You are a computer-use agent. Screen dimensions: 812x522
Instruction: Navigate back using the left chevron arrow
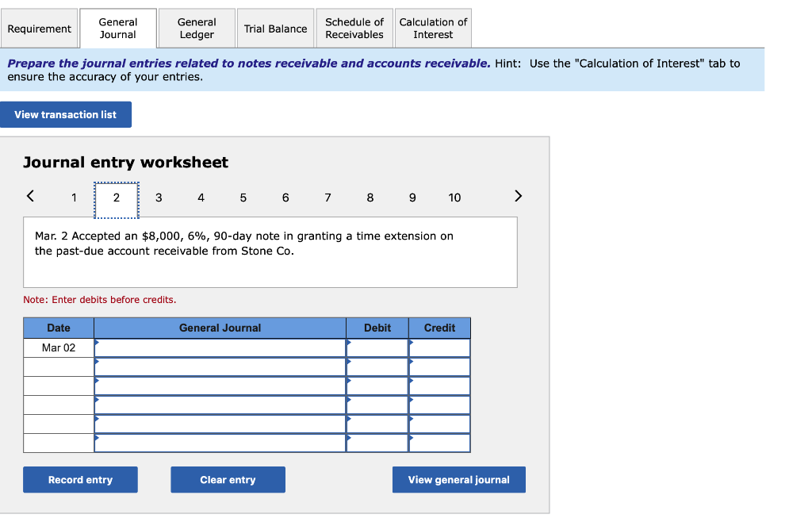pyautogui.click(x=30, y=196)
